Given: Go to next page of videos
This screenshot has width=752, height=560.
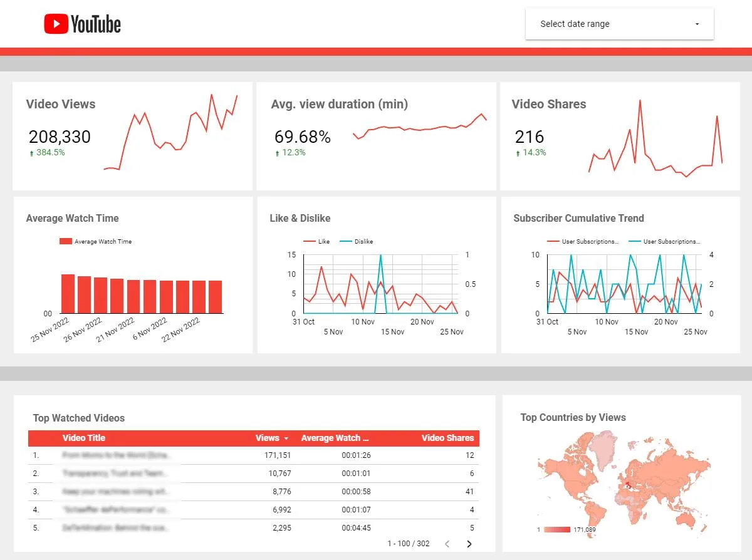Looking at the screenshot, I should coord(469,544).
